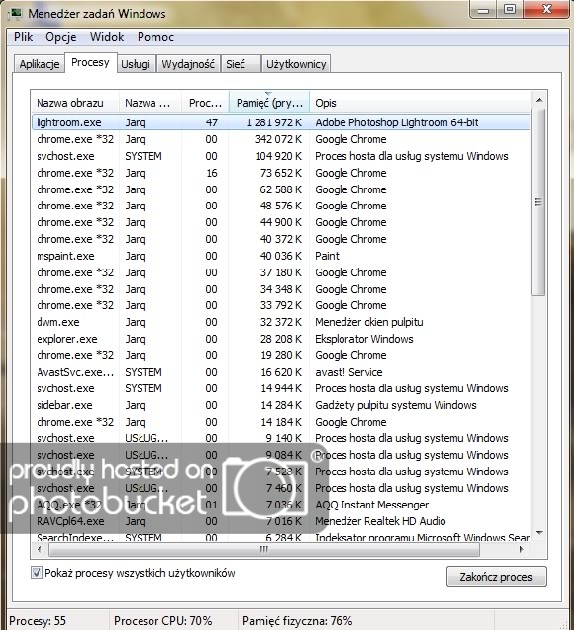Screen dimensions: 574x630
Task: Click the Adobe Photoshop Lightroom 64-bit description
Action: pyautogui.click(x=396, y=122)
